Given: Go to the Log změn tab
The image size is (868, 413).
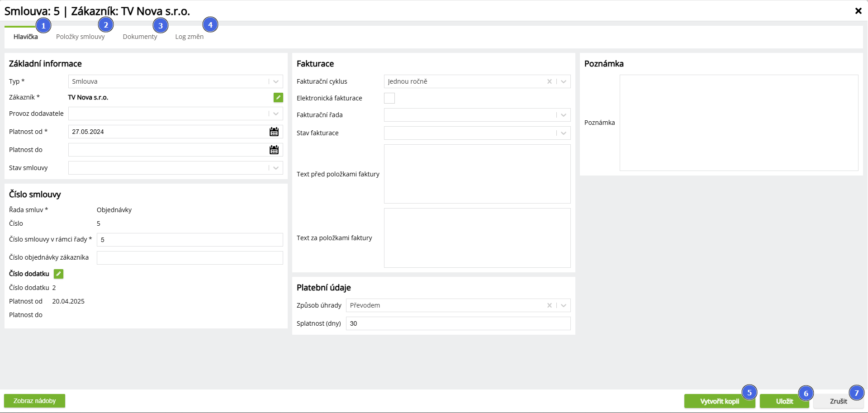Looking at the screenshot, I should click(189, 37).
